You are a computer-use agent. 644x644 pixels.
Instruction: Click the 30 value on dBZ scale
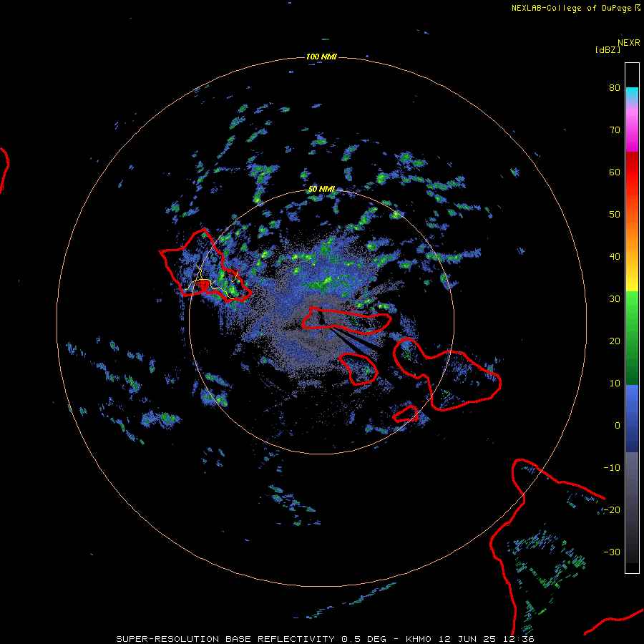point(615,299)
